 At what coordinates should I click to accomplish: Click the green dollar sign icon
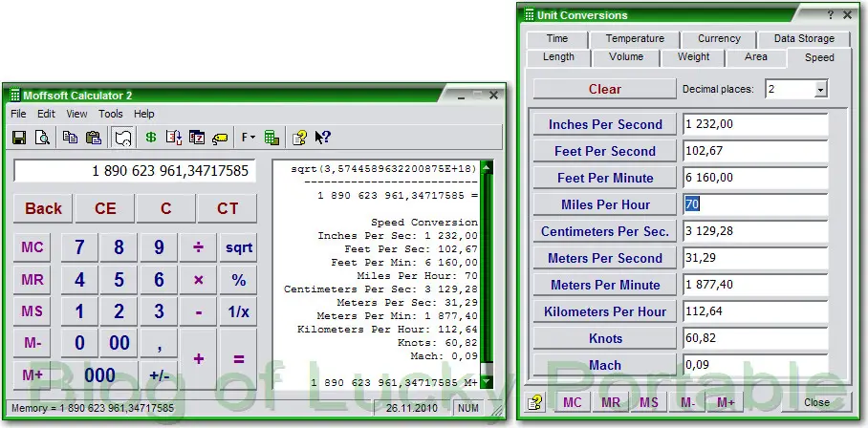(x=151, y=138)
